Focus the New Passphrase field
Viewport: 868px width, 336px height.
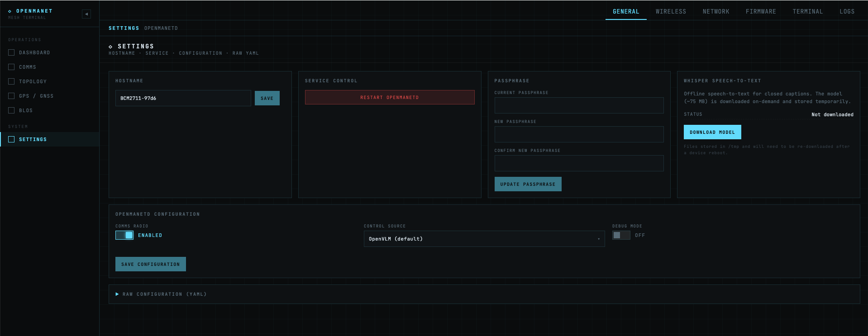point(579,134)
